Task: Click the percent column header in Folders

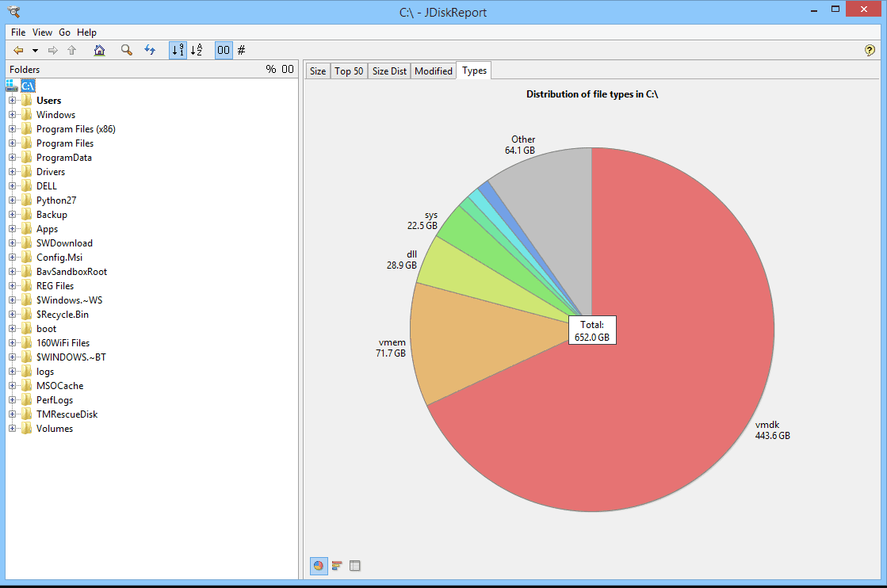Action: tap(271, 69)
